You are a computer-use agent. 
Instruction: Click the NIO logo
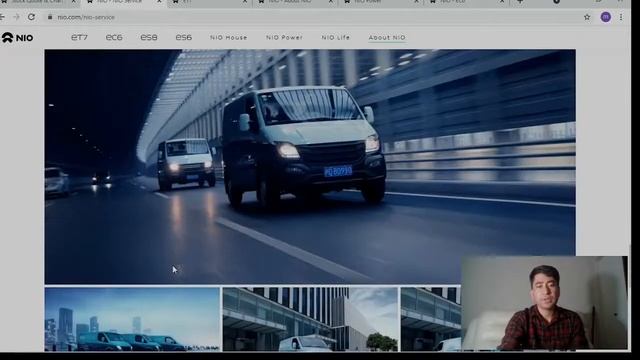(x=18, y=38)
